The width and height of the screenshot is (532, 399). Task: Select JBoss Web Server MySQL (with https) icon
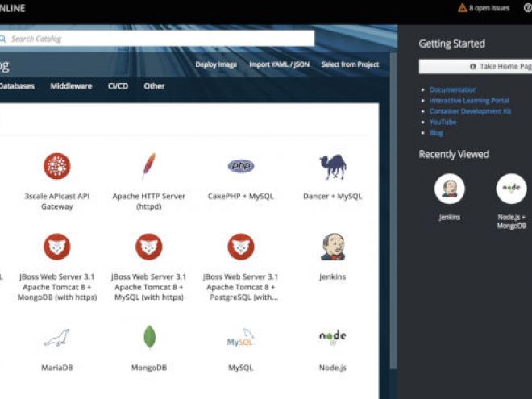tap(149, 247)
